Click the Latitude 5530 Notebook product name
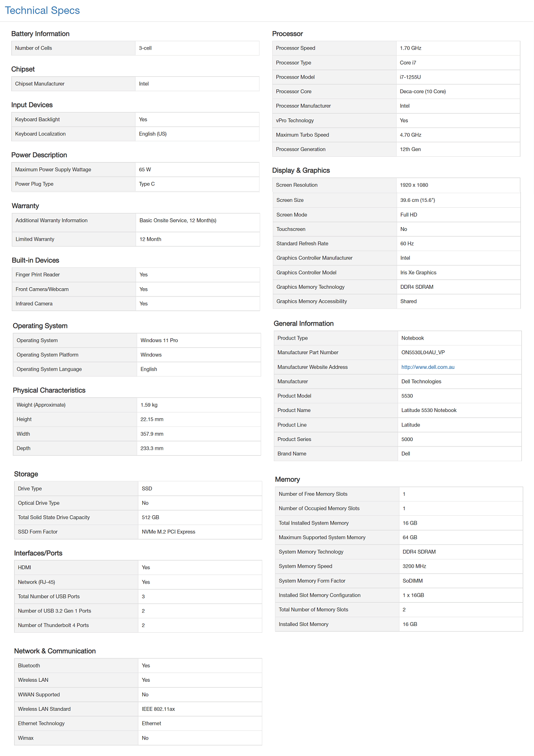Screen dimensions: 534x756 point(429,411)
